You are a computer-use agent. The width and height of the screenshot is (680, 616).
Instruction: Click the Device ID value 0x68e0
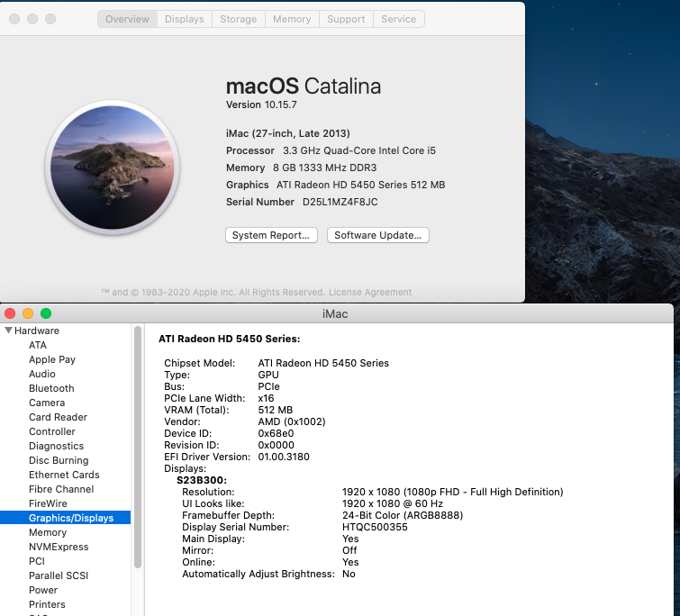tap(276, 433)
